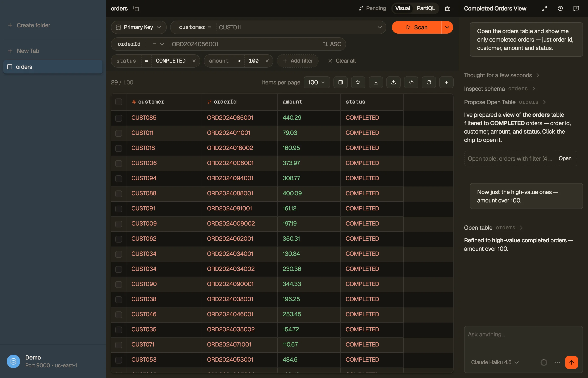The height and width of the screenshot is (378, 588).
Task: Open the Primary Key index dropdown
Action: point(139,27)
